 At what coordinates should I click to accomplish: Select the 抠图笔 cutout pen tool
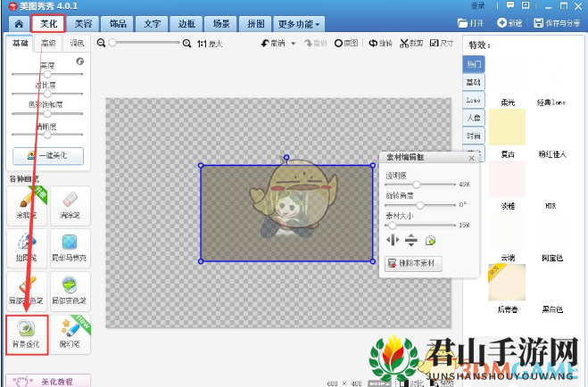point(27,249)
